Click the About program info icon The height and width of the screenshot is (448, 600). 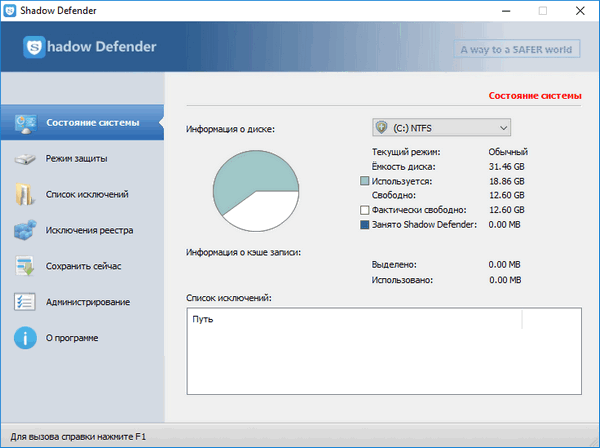pyautogui.click(x=25, y=338)
